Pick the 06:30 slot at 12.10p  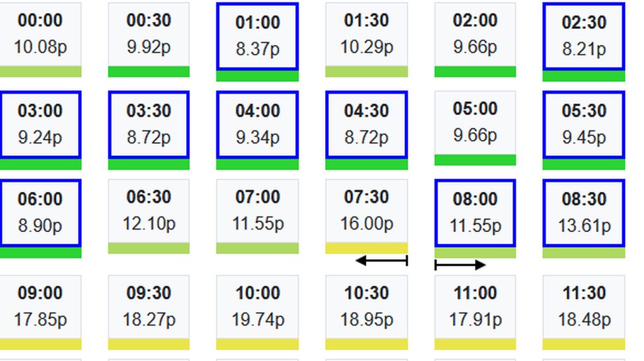[x=148, y=211]
